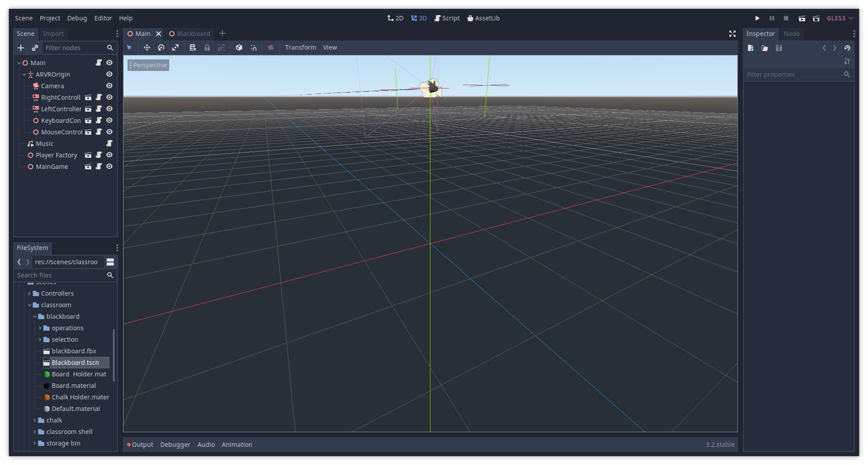Click the Play scene button
The image size is (868, 465).
(x=802, y=18)
